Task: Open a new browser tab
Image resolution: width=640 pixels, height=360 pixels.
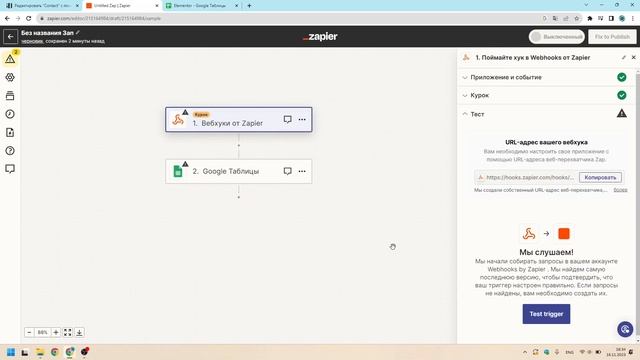Action: pos(249,6)
